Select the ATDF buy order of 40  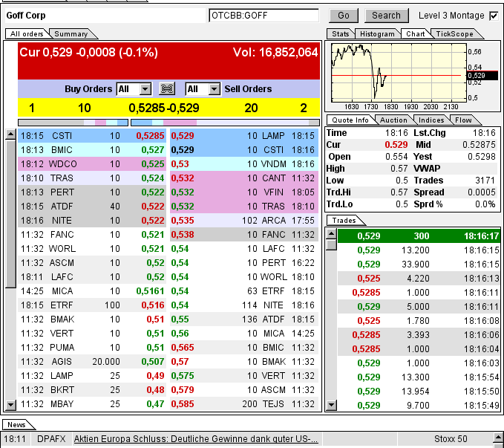92,207
